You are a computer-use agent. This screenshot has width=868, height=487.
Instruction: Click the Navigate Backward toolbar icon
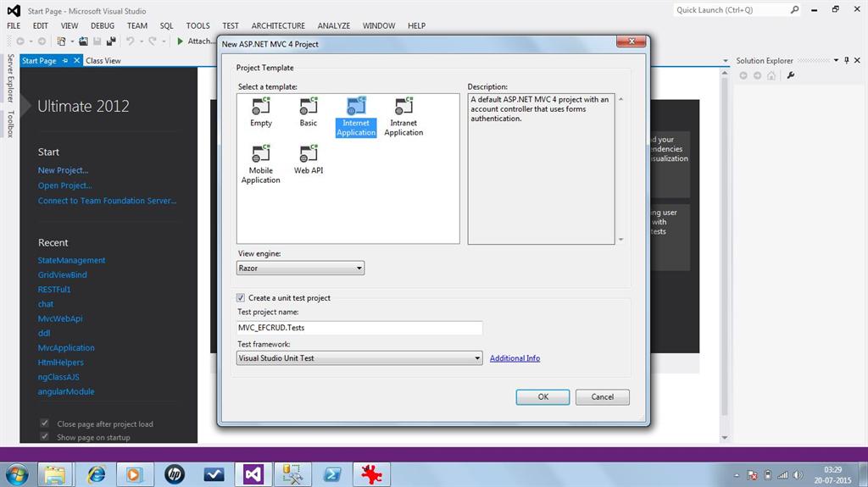[20, 41]
